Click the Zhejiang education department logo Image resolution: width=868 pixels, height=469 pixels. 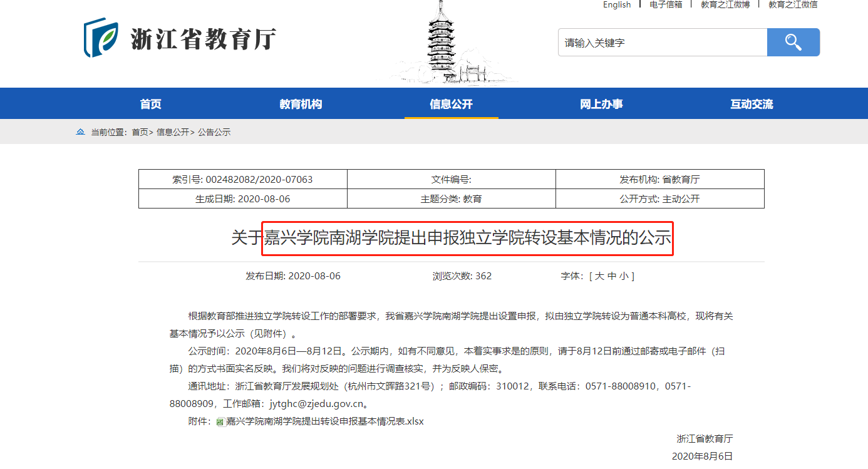[x=180, y=38]
